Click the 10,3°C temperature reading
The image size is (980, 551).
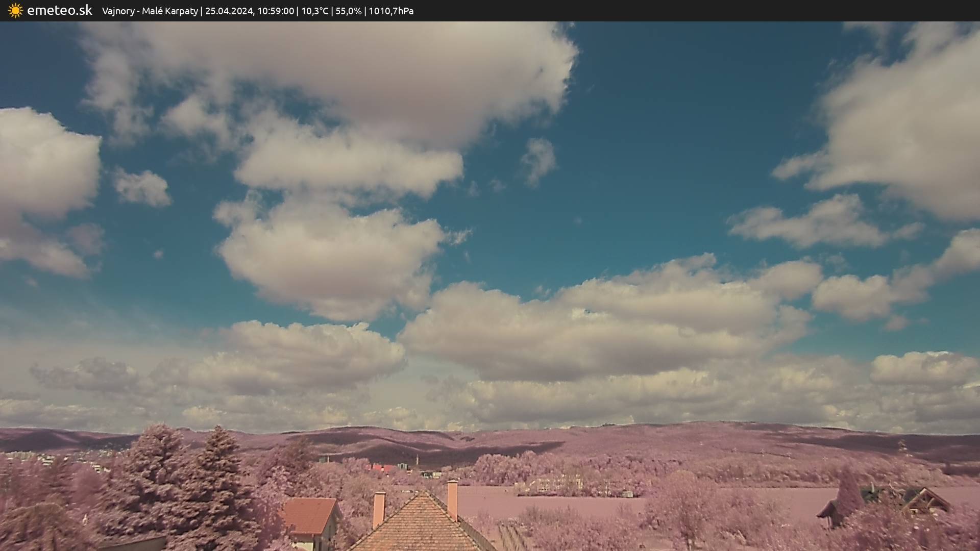[315, 11]
